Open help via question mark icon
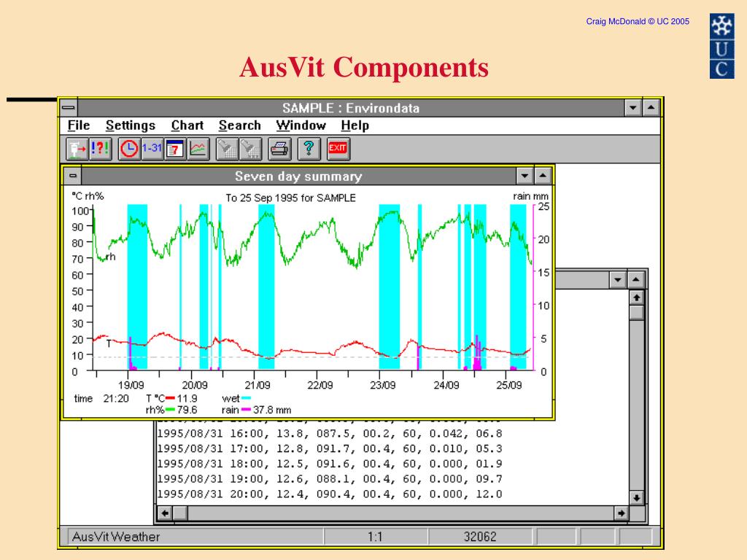 (x=309, y=149)
